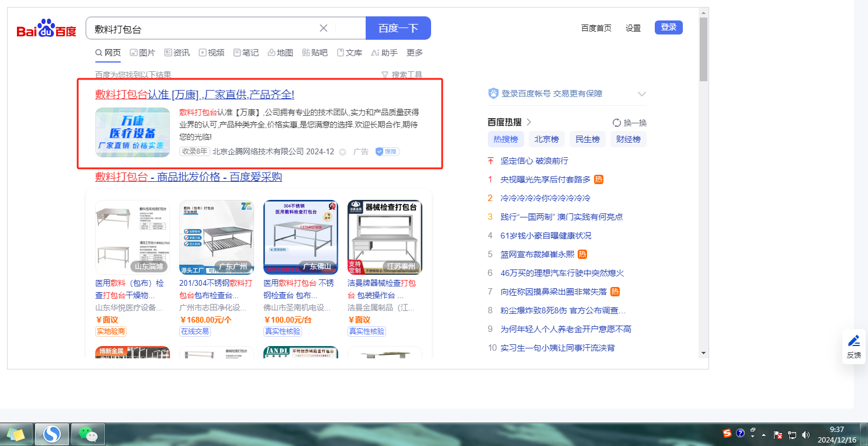Screen dimensions: 868x446
Task: Click the Baidu logo
Action: (46, 29)
